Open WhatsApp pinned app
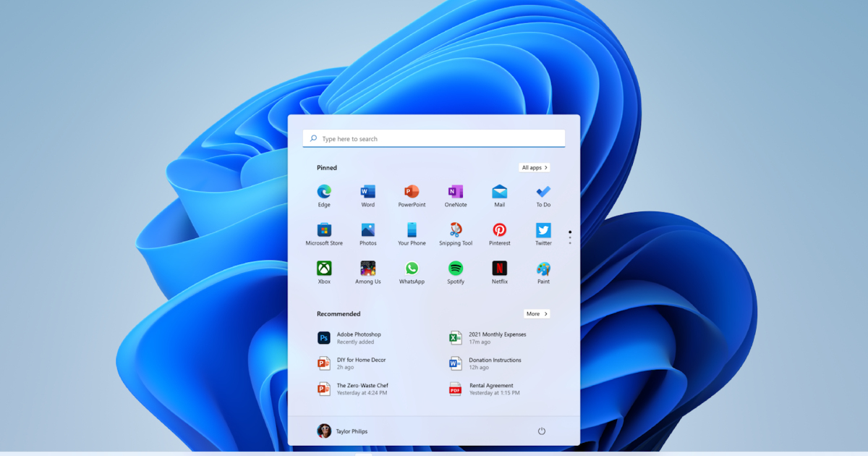This screenshot has width=868, height=456. tap(412, 269)
